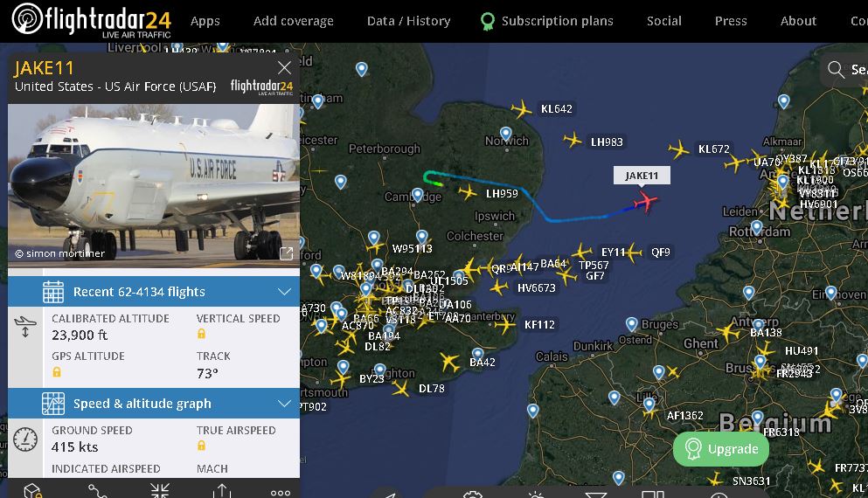Open the more options ellipsis icon
Image resolution: width=868 pixels, height=498 pixels.
[x=281, y=493]
